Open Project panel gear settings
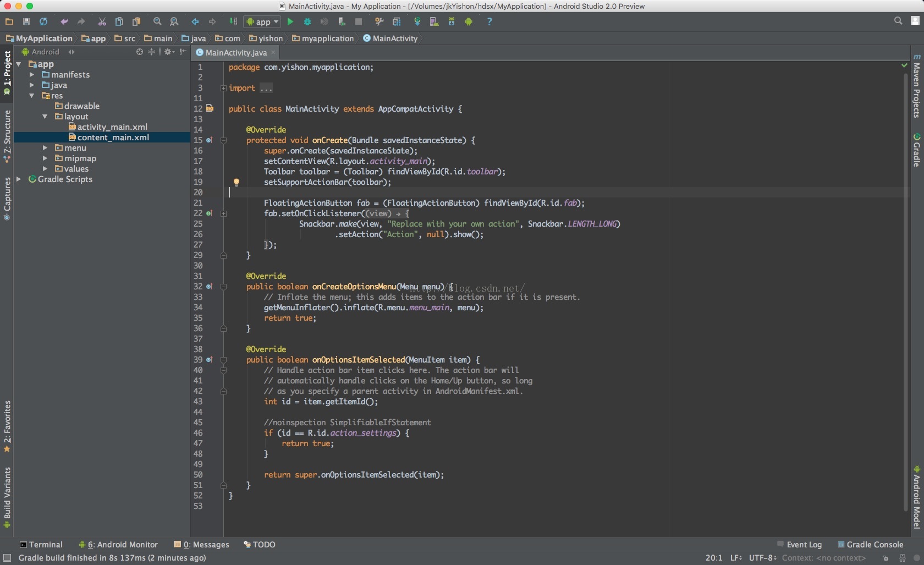Screen dimensions: 924x565 [169, 52]
